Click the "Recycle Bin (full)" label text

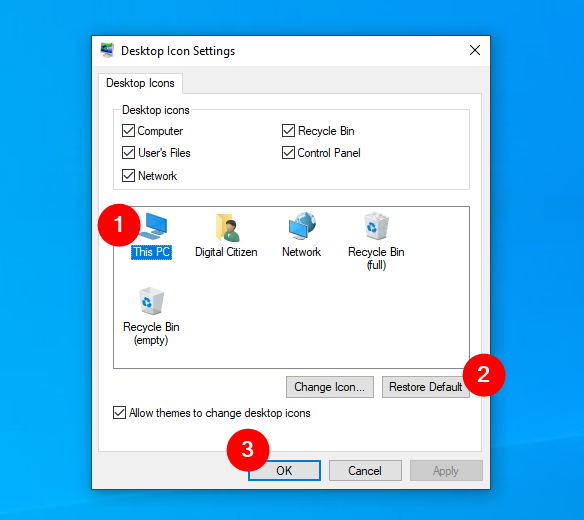point(376,259)
